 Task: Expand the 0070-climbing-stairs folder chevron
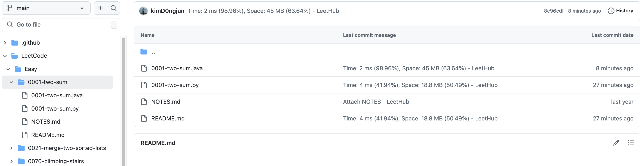[x=11, y=161]
